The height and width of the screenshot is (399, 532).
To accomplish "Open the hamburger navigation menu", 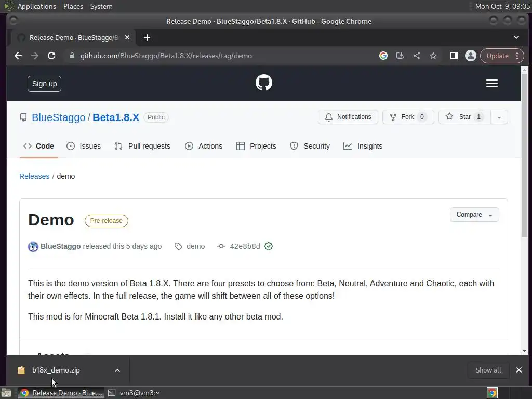I will click(x=491, y=84).
